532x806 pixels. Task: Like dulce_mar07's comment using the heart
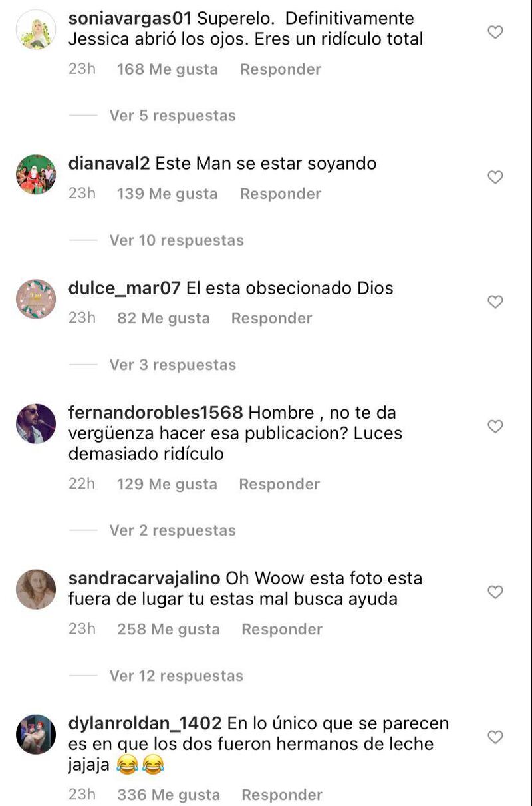click(495, 302)
